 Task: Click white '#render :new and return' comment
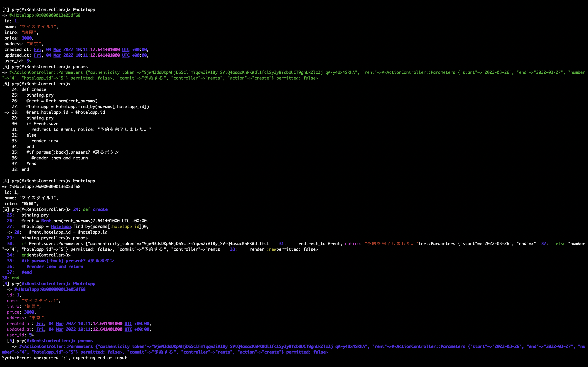[x=60, y=158]
